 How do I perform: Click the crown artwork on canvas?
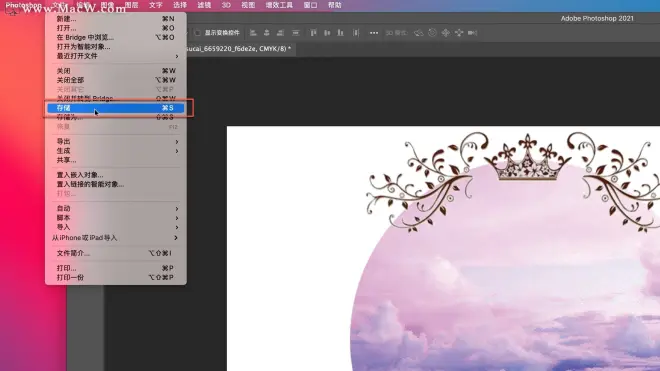coord(527,158)
